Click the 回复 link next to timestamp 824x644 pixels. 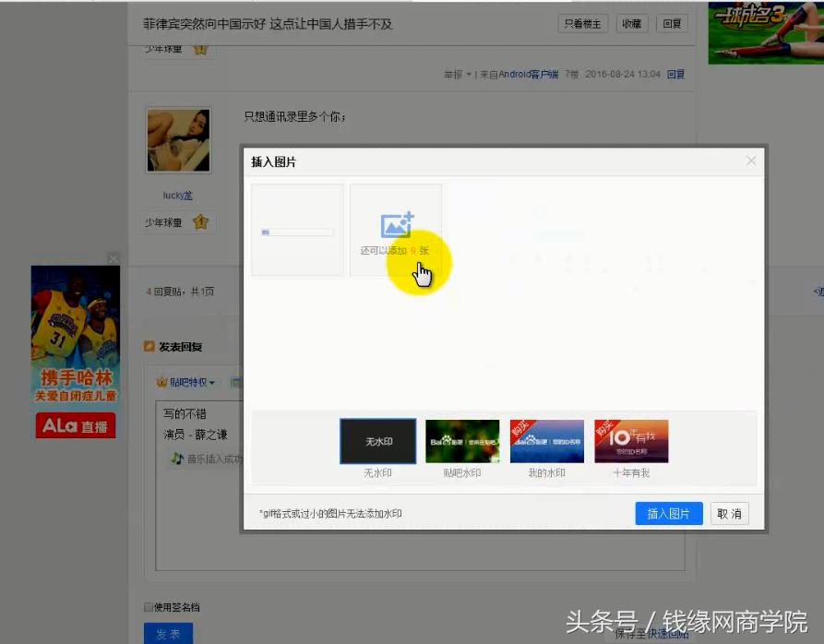pyautogui.click(x=676, y=74)
